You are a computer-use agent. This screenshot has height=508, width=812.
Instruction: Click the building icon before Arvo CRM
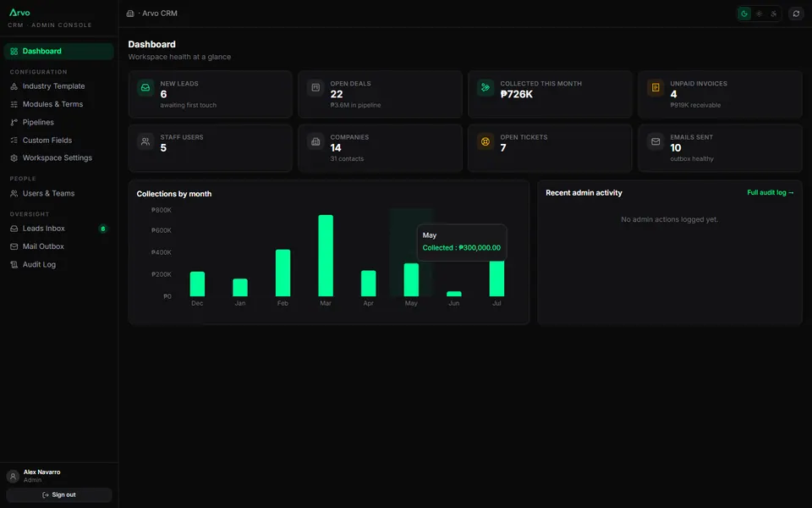pyautogui.click(x=130, y=14)
